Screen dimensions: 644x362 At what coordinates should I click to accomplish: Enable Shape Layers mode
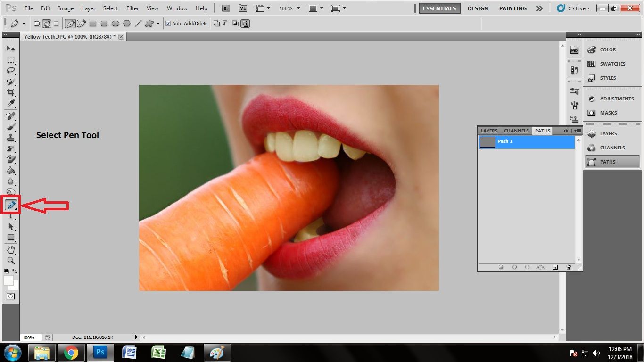point(38,23)
